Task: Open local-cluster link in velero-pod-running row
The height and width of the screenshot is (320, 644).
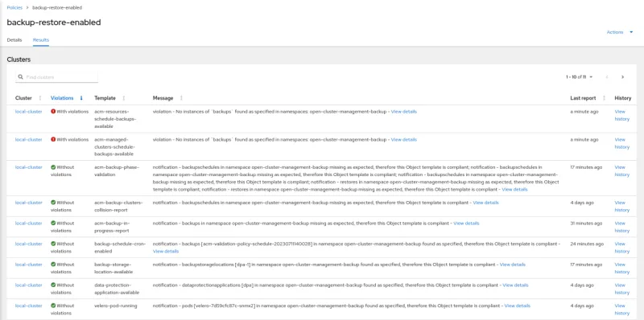Action: (29, 306)
